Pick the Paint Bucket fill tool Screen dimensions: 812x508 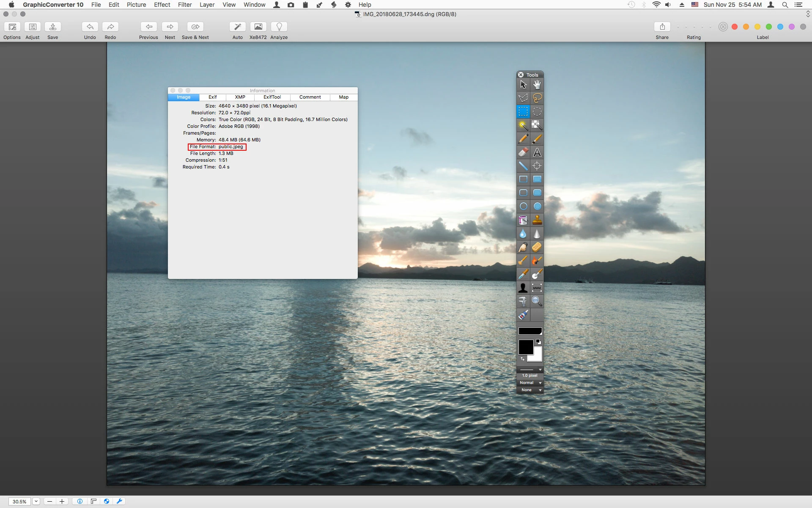(x=523, y=220)
